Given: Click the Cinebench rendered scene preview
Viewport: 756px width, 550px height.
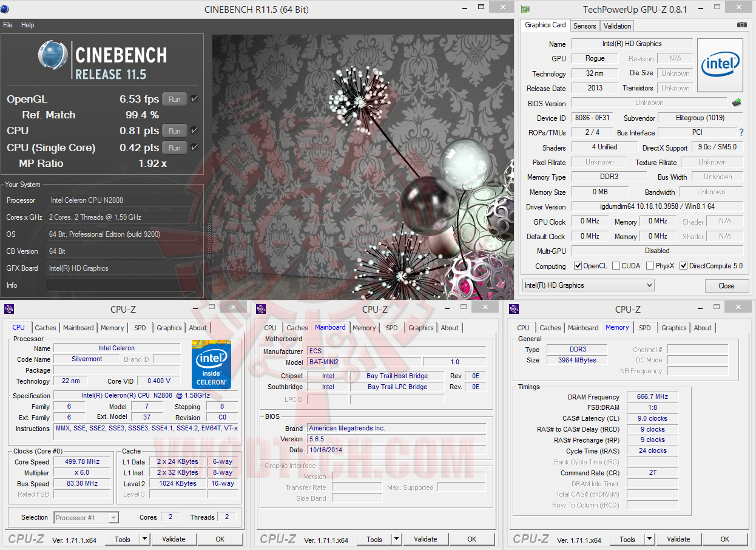Looking at the screenshot, I should (x=363, y=166).
